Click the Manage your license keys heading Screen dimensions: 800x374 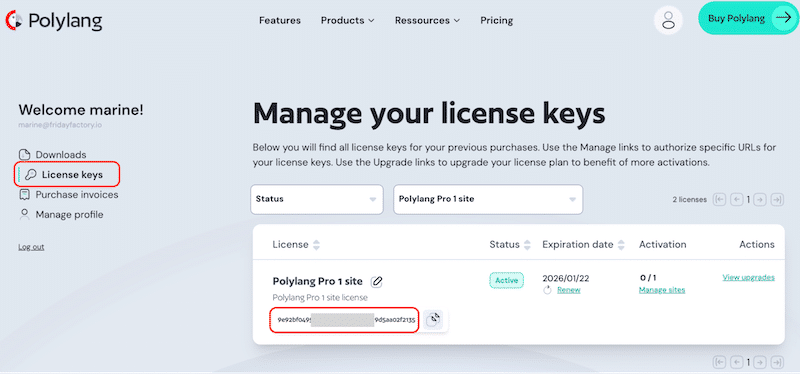[x=429, y=113]
